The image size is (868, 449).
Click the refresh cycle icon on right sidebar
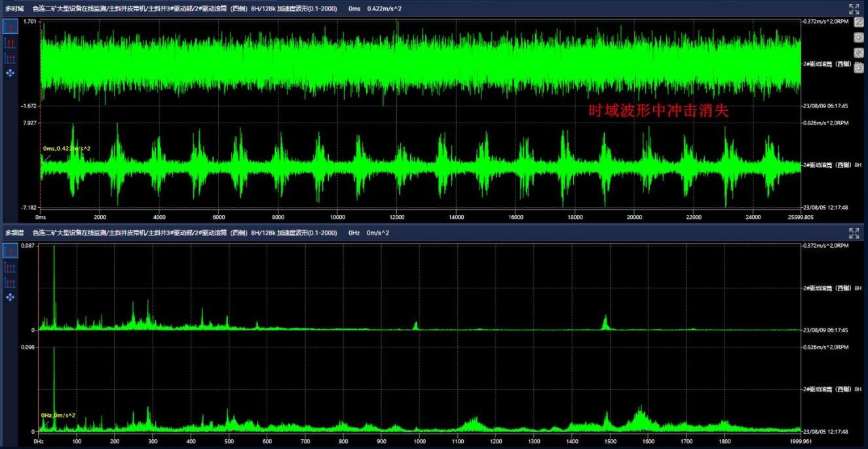tap(859, 52)
